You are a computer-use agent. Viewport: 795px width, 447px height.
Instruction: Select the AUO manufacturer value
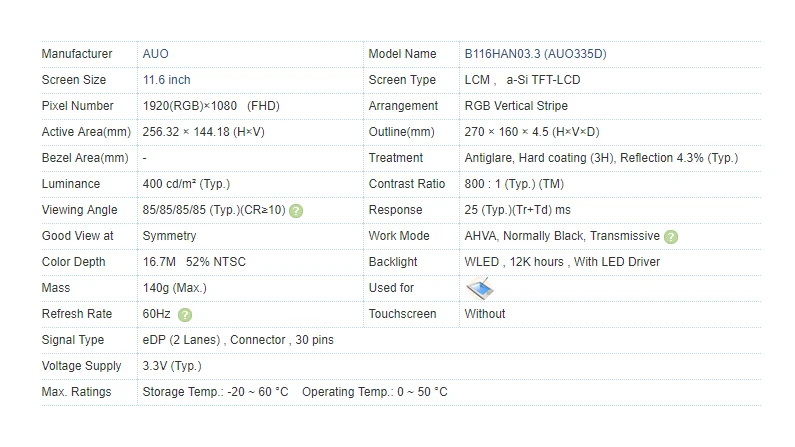pos(156,54)
